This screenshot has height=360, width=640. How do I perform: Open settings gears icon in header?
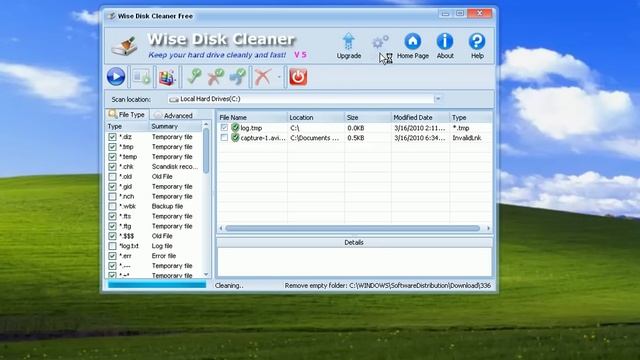click(x=380, y=41)
